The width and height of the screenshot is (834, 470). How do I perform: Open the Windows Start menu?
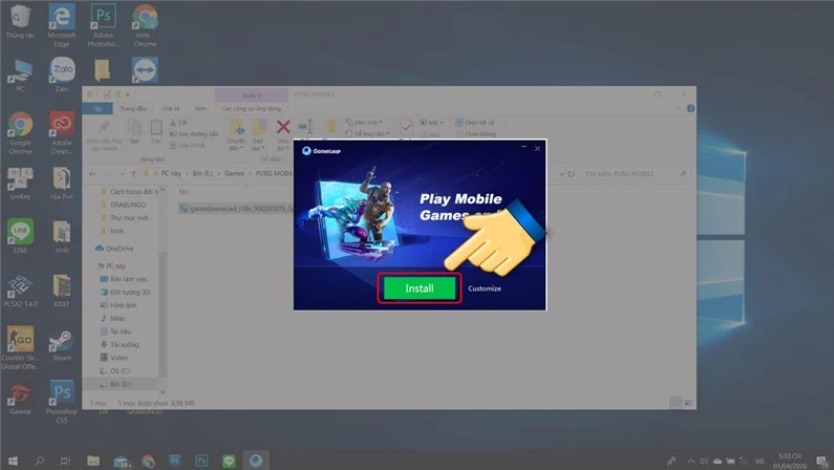pyautogui.click(x=14, y=460)
